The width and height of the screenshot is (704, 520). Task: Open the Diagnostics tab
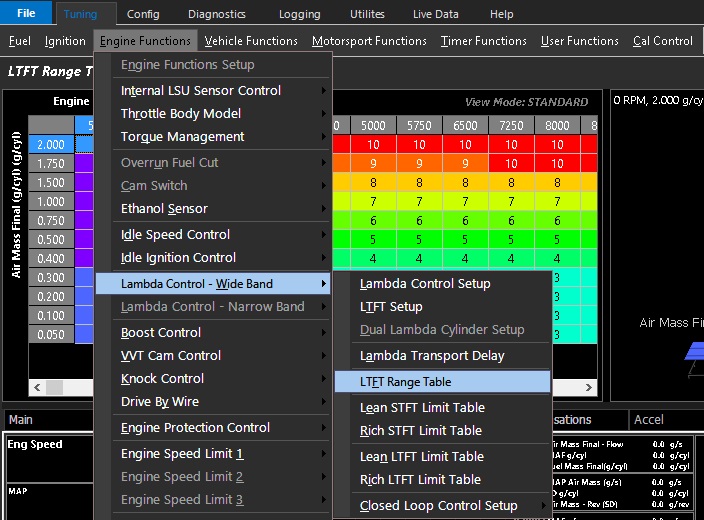[x=216, y=14]
